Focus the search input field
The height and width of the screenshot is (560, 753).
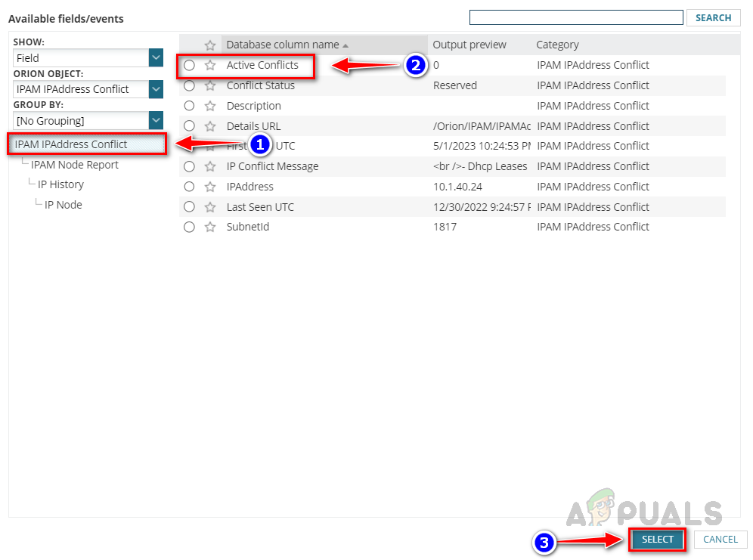point(576,17)
